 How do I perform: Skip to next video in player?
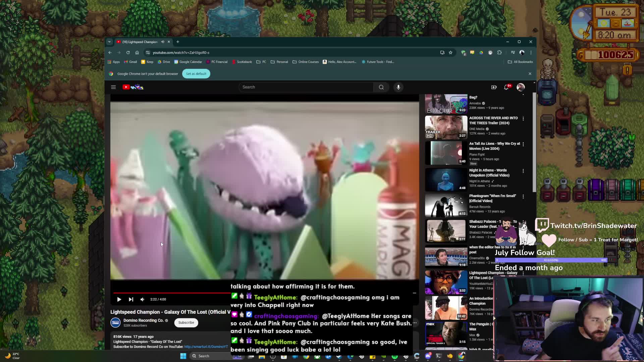point(131,299)
